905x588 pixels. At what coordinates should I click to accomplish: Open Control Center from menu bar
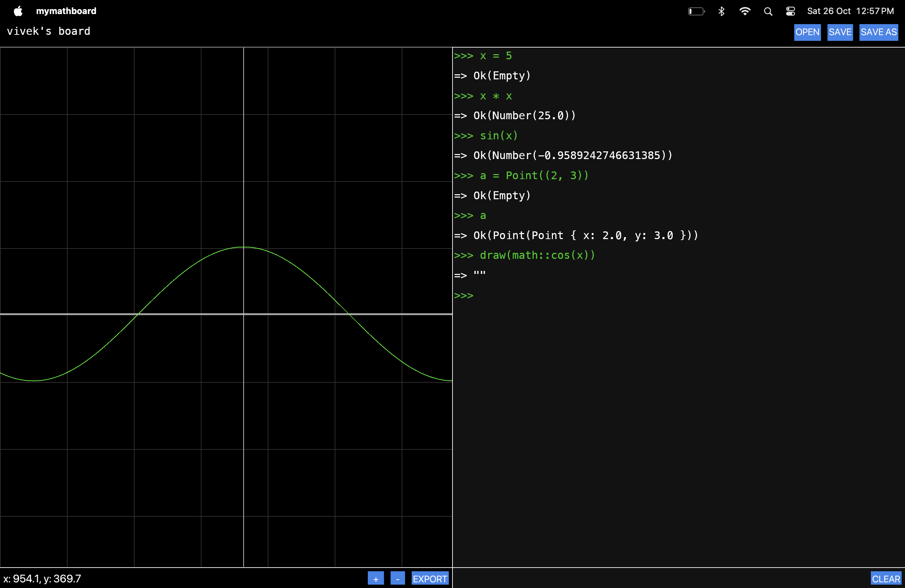point(790,11)
